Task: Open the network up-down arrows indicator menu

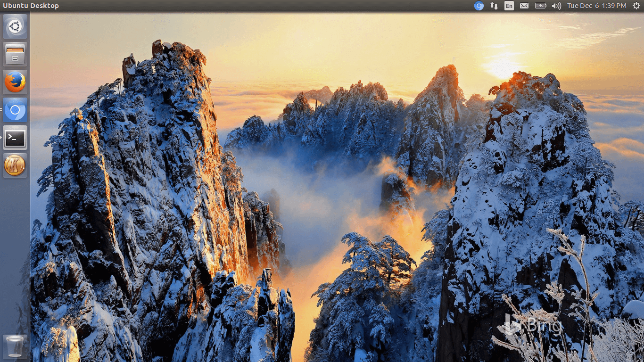Action: click(494, 6)
